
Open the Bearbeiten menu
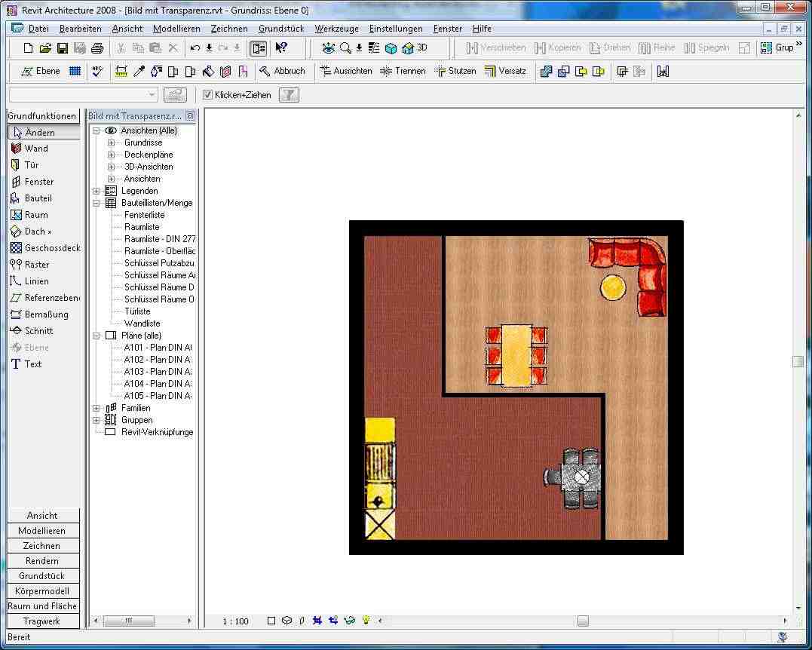pos(80,29)
